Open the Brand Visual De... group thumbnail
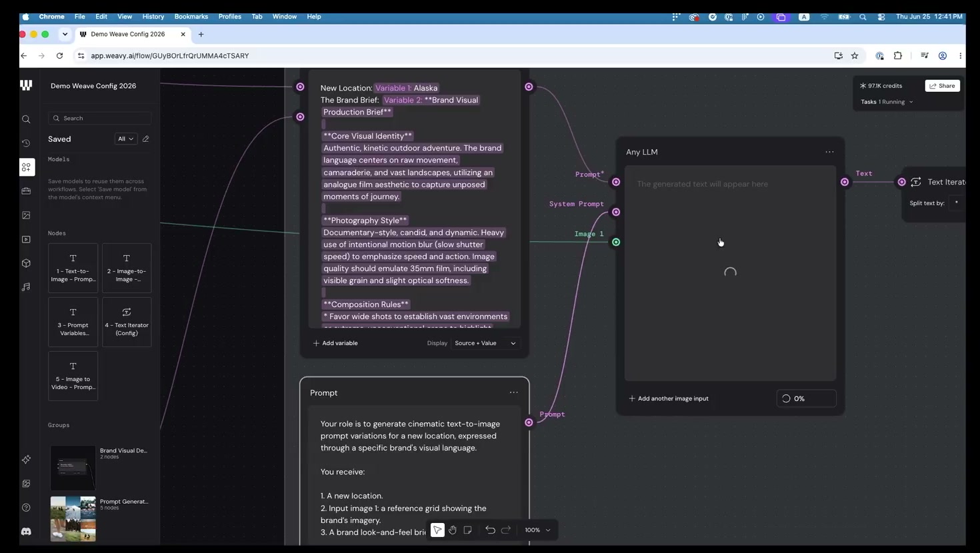This screenshot has width=980, height=553. click(x=73, y=468)
